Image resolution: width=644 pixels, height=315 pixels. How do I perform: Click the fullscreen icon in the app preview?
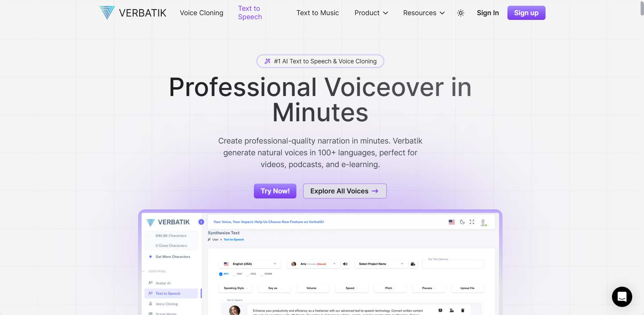[x=472, y=222]
